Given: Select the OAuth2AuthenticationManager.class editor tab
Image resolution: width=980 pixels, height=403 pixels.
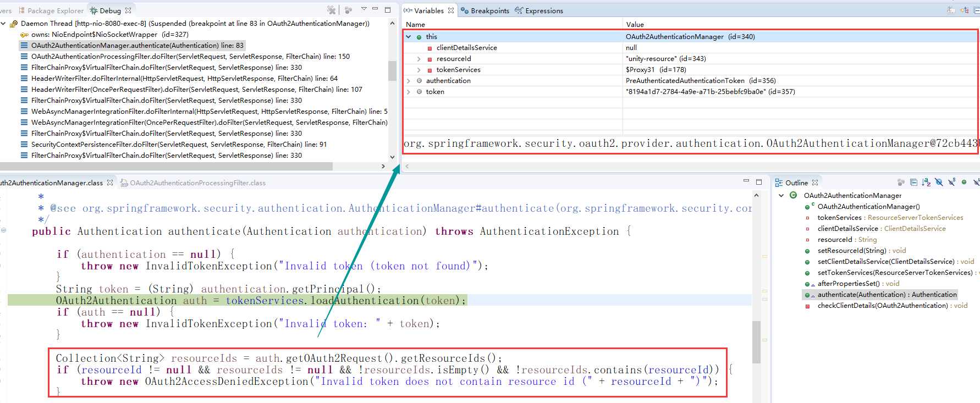Looking at the screenshot, I should point(51,183).
